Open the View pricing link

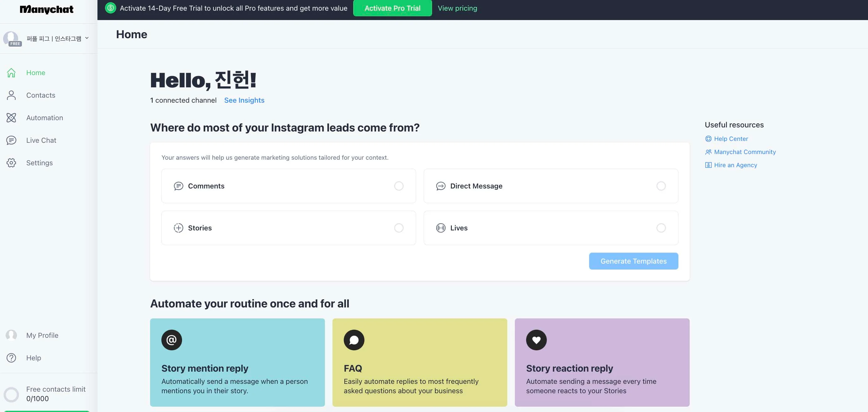tap(457, 8)
